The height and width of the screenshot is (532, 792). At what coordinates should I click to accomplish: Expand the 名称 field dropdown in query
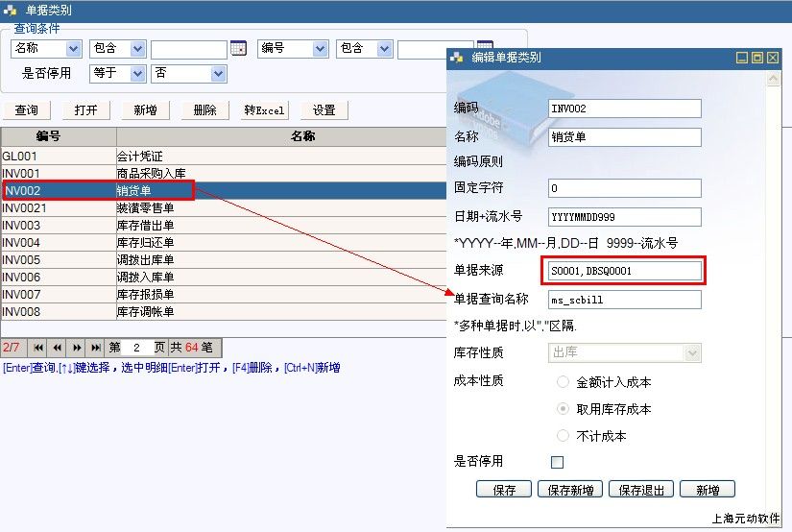pyautogui.click(x=74, y=49)
